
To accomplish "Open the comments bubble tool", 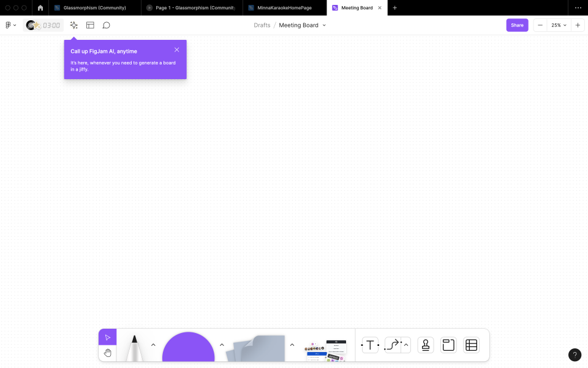I will point(107,25).
